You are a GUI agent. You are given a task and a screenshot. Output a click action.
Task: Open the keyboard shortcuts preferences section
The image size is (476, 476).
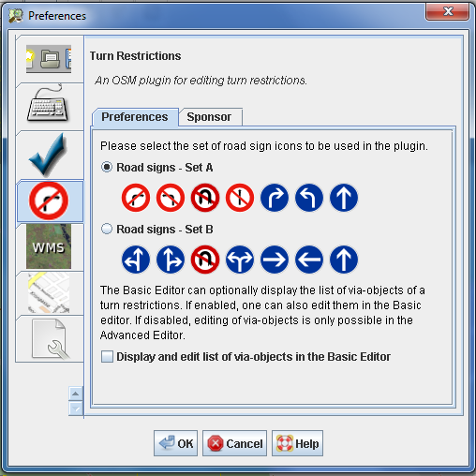tap(49, 107)
